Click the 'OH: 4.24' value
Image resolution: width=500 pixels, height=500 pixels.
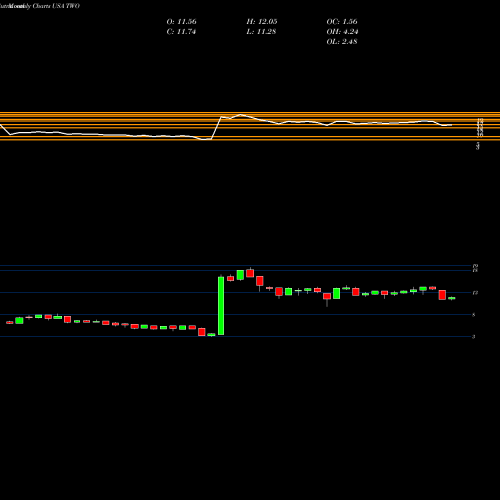point(342,32)
